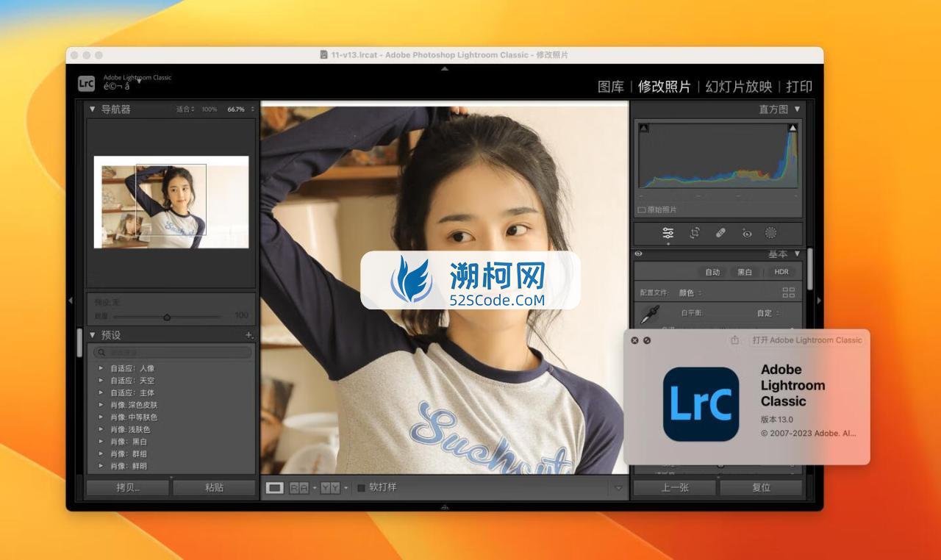Expand the 肖像: 群组 preset group
The height and width of the screenshot is (560, 941).
[101, 453]
